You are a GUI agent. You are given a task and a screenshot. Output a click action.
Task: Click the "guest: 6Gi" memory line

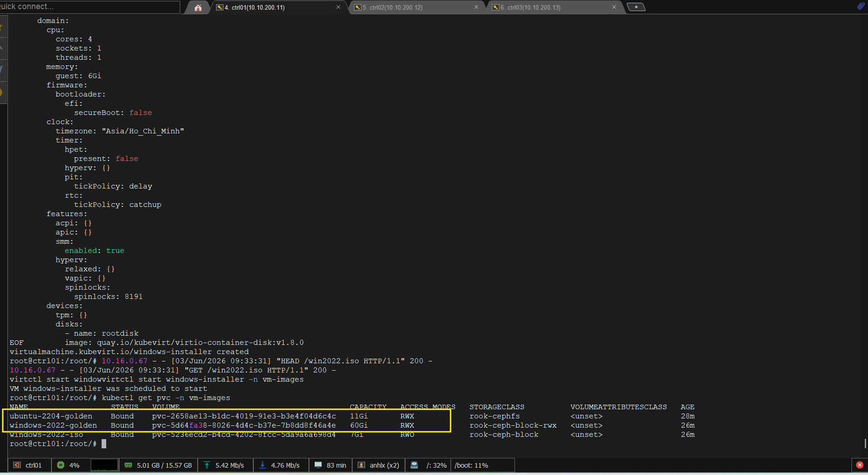click(x=79, y=76)
